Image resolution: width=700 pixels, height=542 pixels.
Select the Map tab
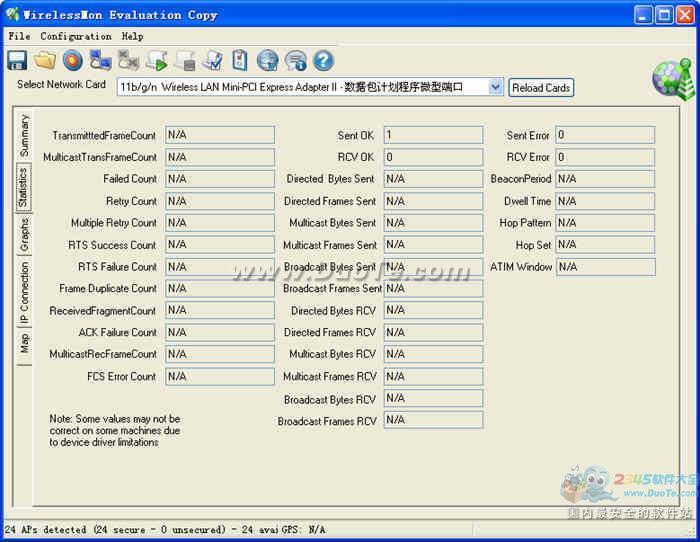coord(25,343)
